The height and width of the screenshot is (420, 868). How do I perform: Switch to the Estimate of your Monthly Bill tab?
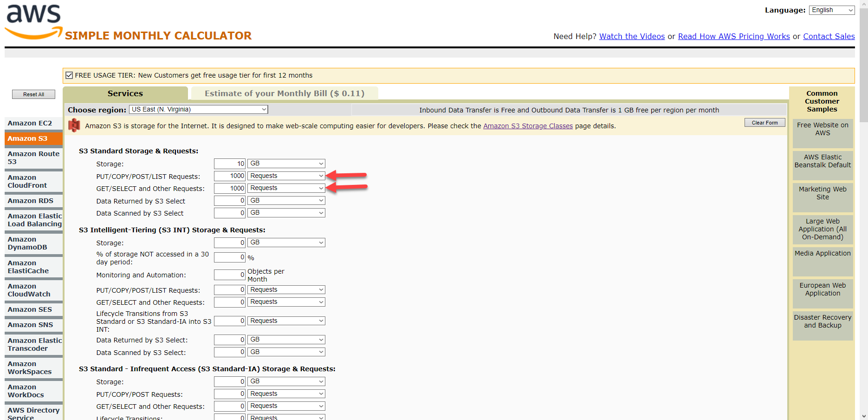click(x=285, y=93)
